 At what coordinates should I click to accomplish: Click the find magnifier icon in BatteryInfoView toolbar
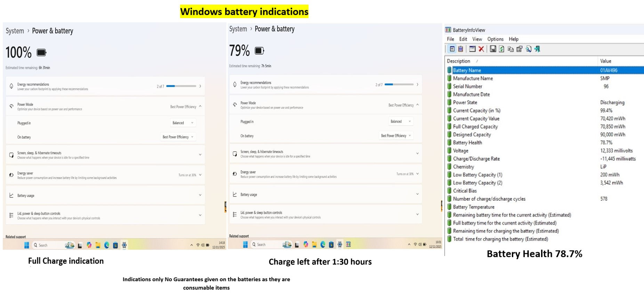tap(529, 49)
